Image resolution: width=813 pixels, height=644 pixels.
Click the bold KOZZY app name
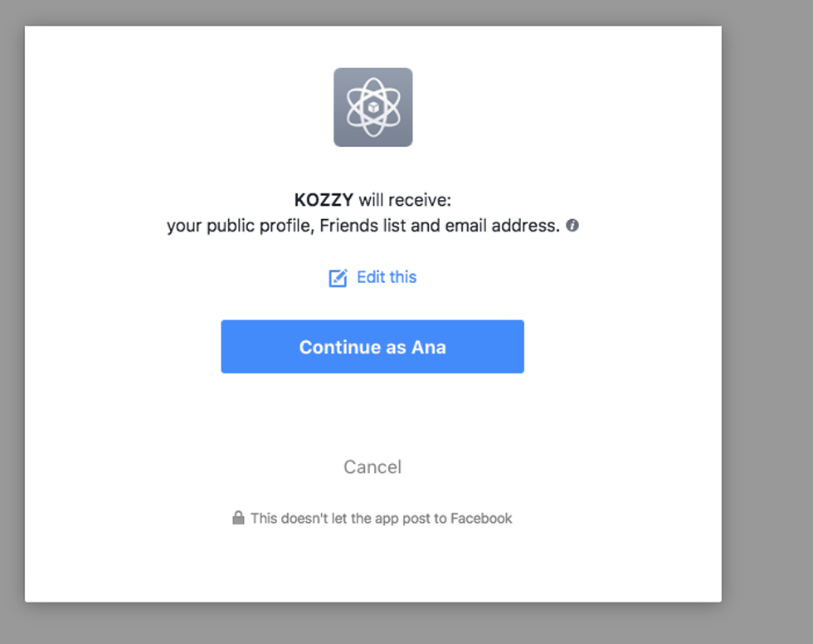[324, 200]
